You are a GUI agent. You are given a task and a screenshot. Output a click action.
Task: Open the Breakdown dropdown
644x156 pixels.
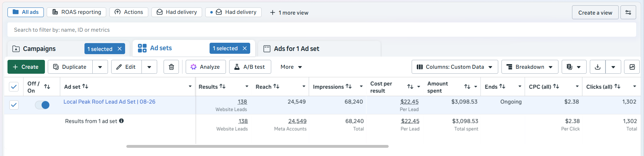point(530,67)
